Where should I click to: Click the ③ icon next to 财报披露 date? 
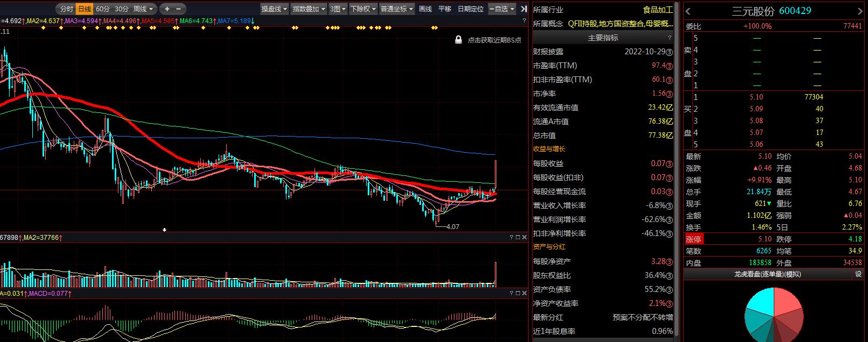click(669, 52)
